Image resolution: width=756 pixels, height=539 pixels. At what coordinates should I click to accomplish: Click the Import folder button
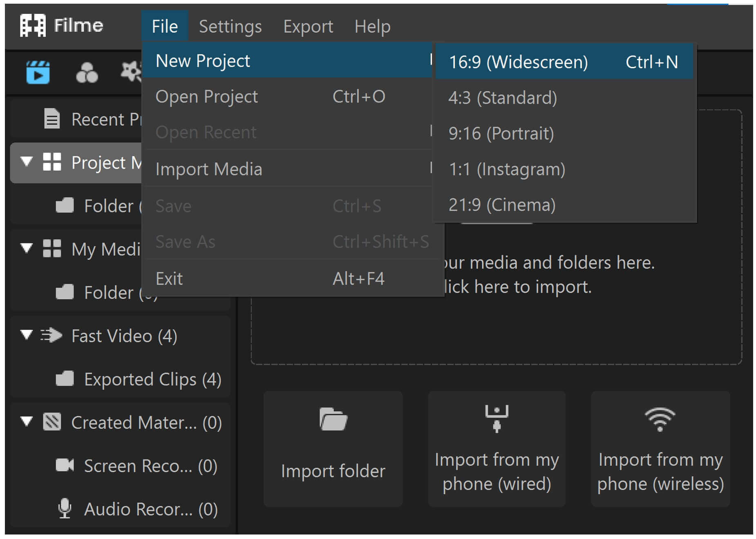tap(333, 449)
